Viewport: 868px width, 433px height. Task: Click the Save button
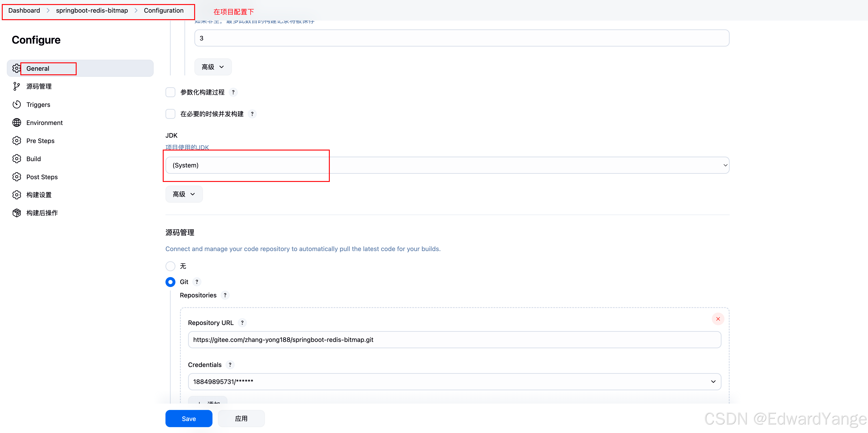tap(189, 419)
